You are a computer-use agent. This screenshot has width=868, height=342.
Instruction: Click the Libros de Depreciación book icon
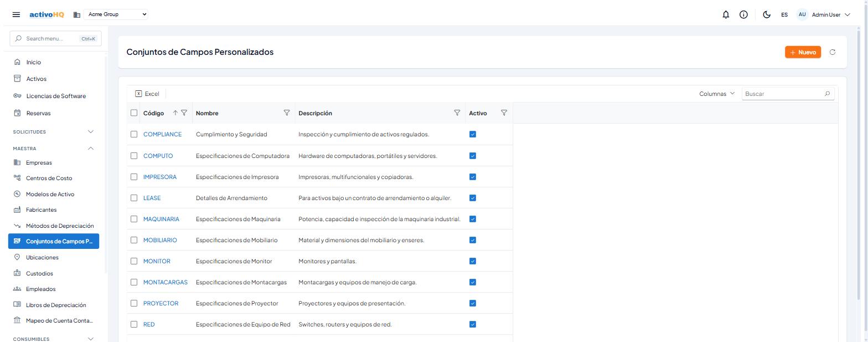(17, 305)
